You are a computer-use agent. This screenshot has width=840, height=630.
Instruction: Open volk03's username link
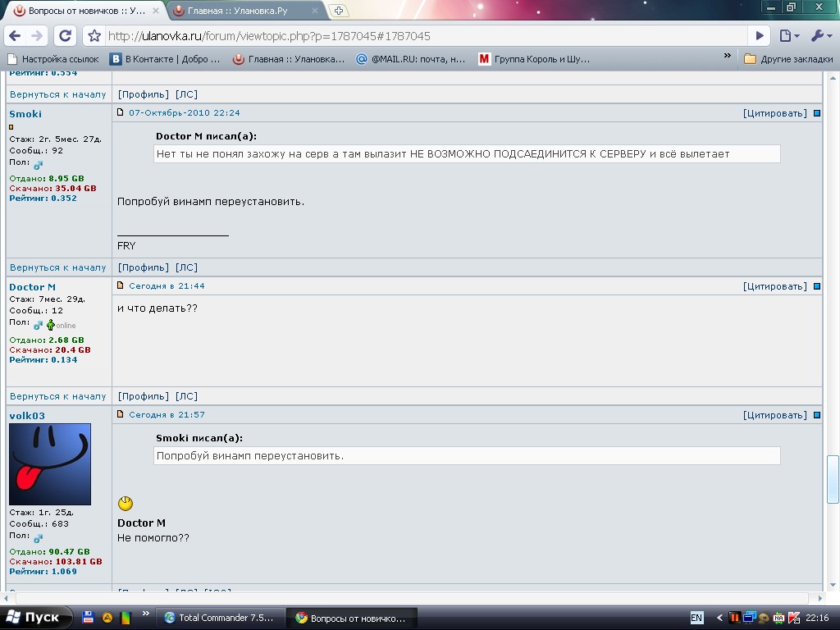click(x=27, y=415)
